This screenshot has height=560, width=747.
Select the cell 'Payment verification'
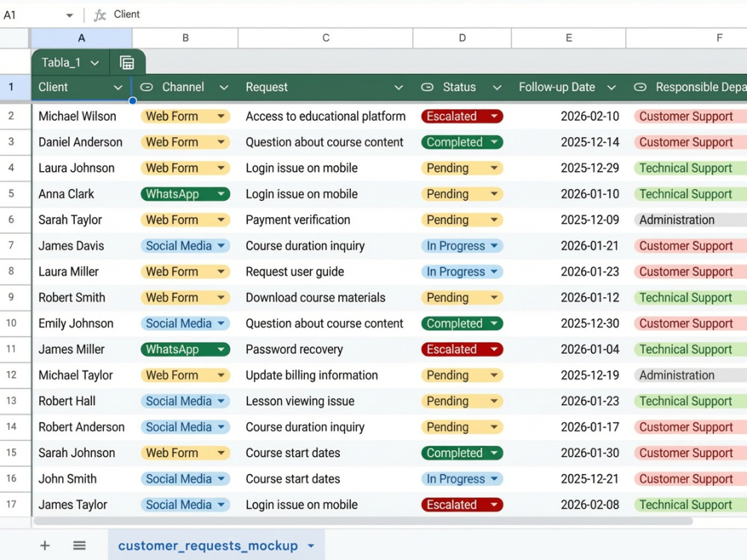326,220
